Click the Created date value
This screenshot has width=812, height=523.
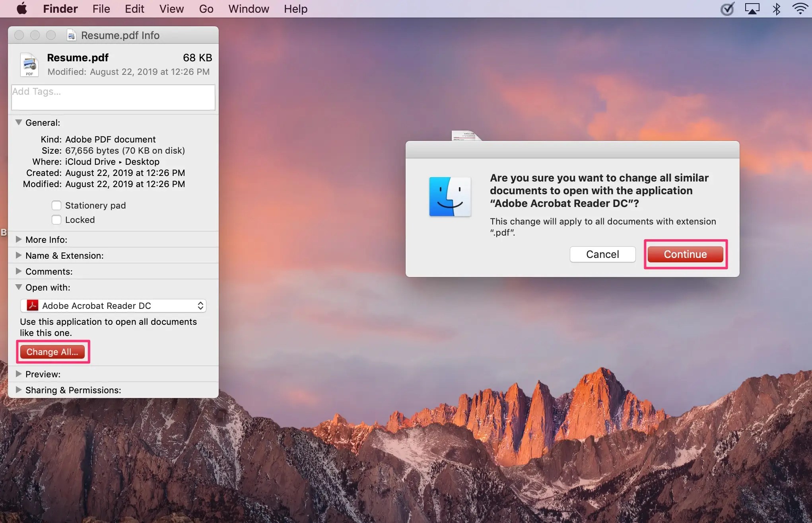[x=125, y=173]
